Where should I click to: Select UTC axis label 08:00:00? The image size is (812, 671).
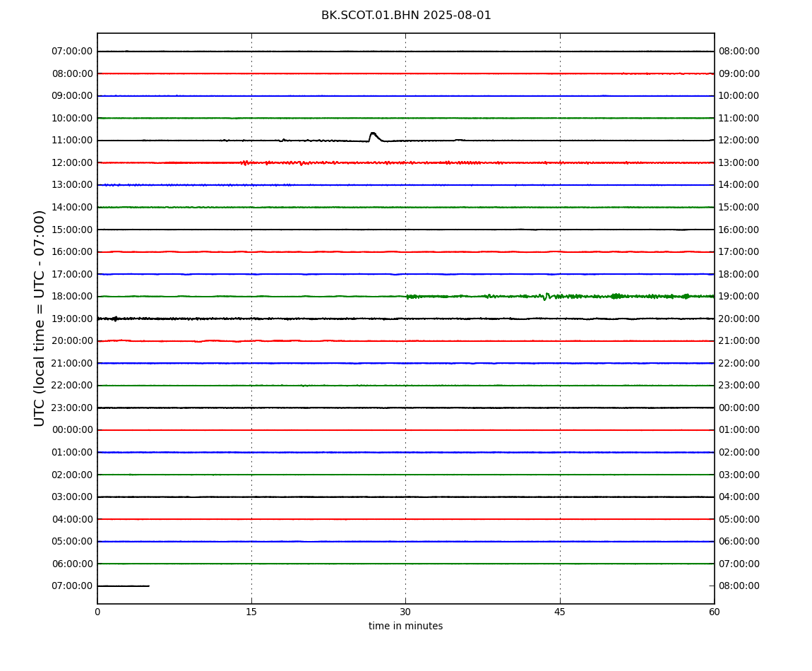pyautogui.click(x=73, y=73)
